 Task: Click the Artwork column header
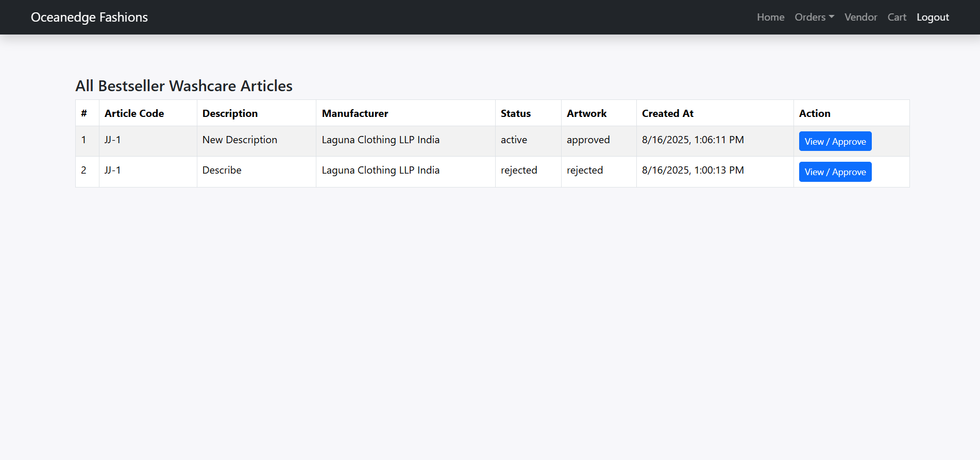(586, 113)
